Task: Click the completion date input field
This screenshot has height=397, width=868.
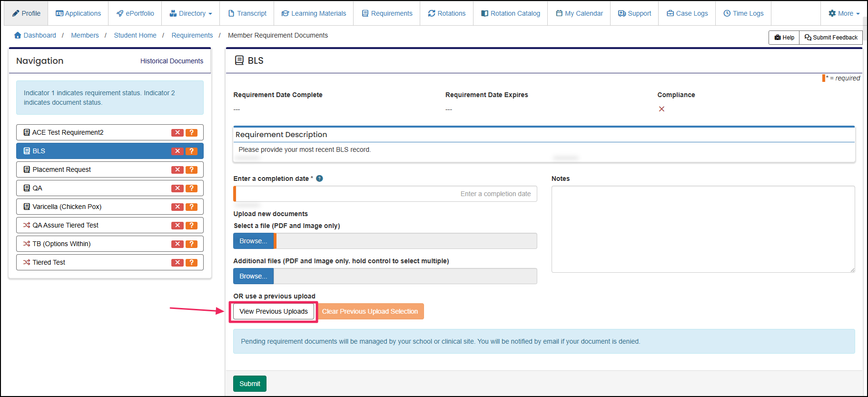Action: pos(385,194)
